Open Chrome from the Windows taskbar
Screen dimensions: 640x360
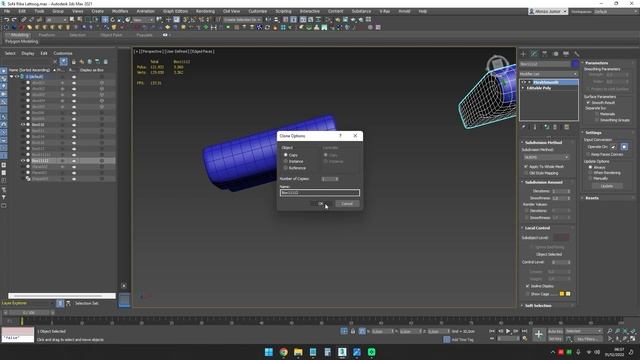pyautogui.click(x=284, y=352)
